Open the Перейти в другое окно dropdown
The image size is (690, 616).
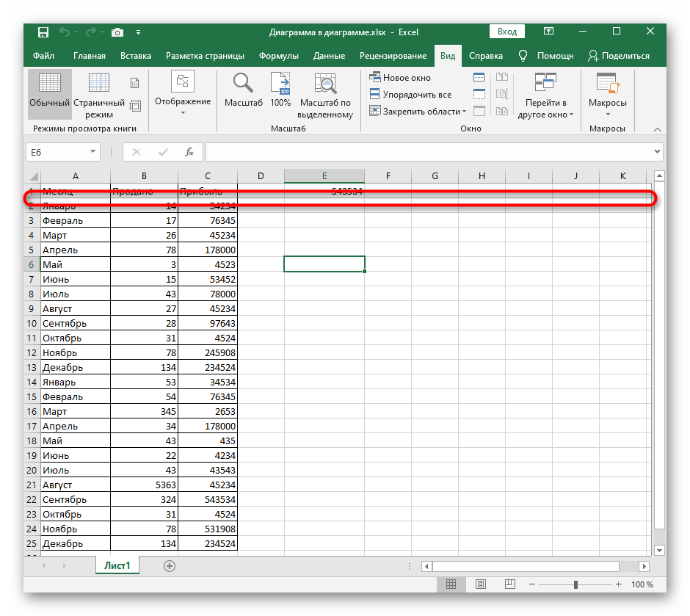point(545,95)
